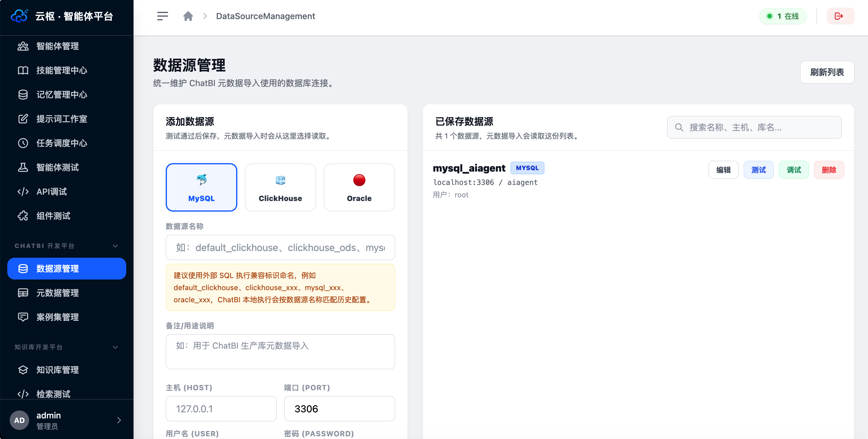
Task: Click the 数据源名称 input field
Action: tap(280, 247)
